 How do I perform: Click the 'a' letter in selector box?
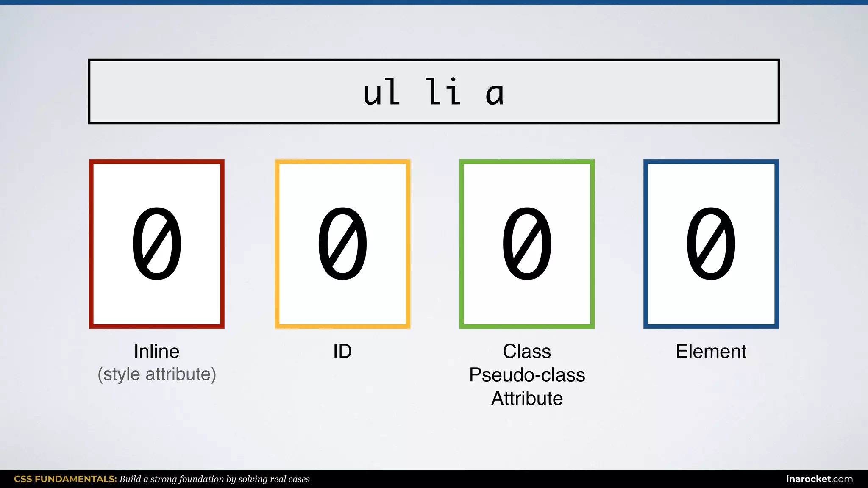495,95
